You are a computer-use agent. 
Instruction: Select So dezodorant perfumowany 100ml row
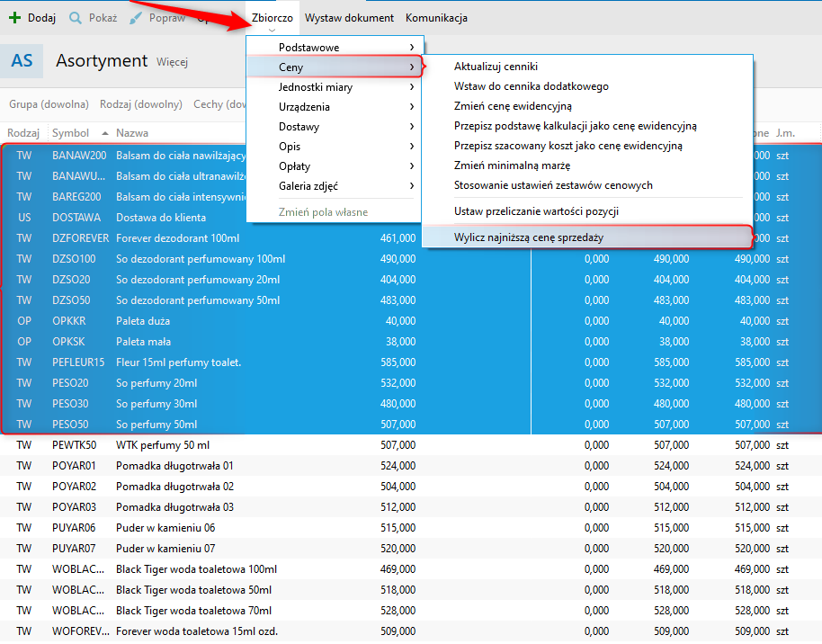pos(411,259)
